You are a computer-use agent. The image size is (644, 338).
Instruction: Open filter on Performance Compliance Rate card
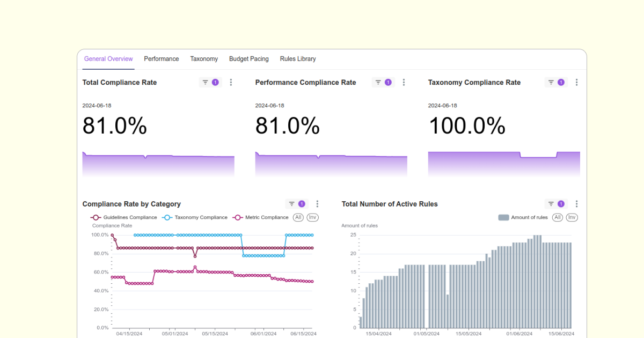(383, 83)
